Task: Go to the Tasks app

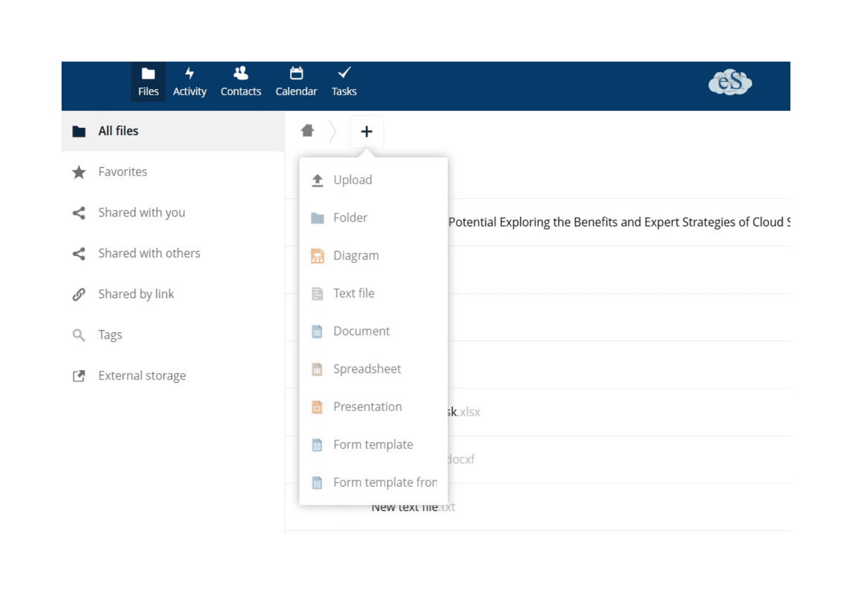Action: point(344,81)
